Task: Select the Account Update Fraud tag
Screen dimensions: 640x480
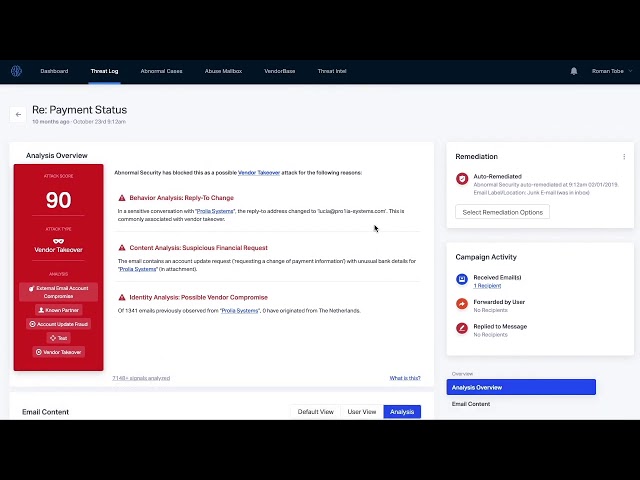Action: 58,324
